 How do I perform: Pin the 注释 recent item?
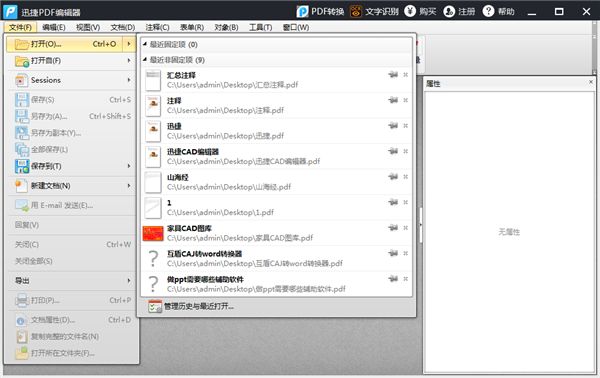coord(393,100)
